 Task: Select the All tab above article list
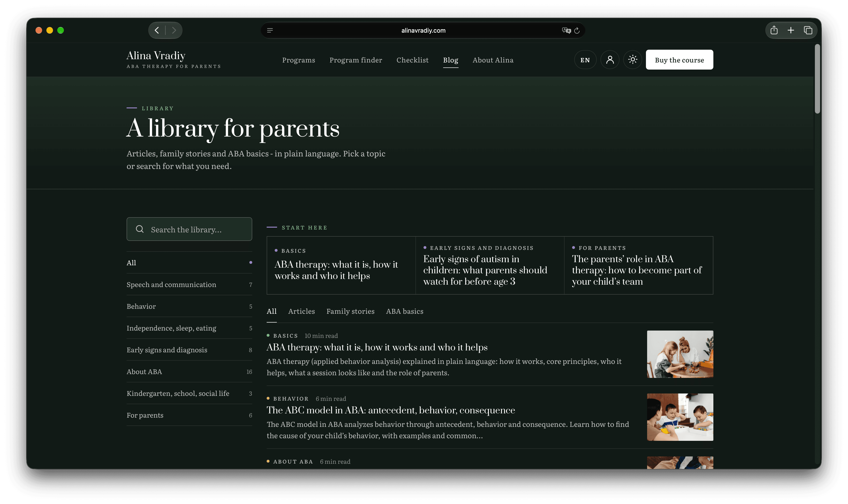point(271,311)
